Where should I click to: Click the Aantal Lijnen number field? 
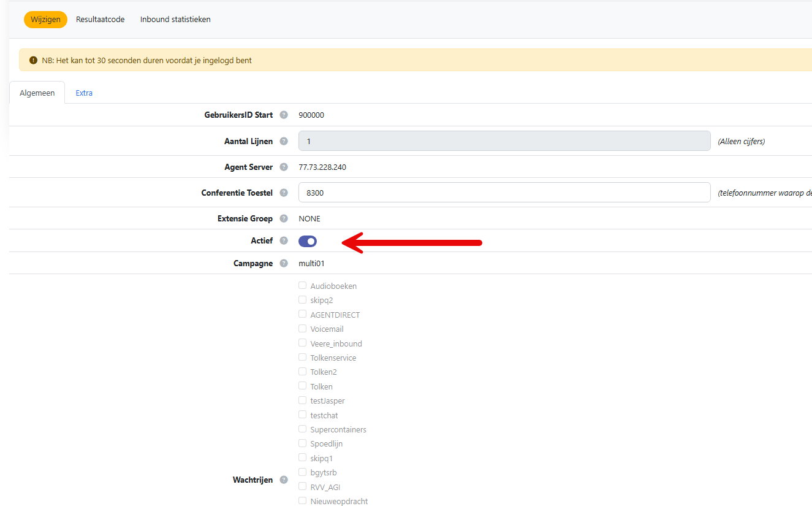[x=504, y=141]
